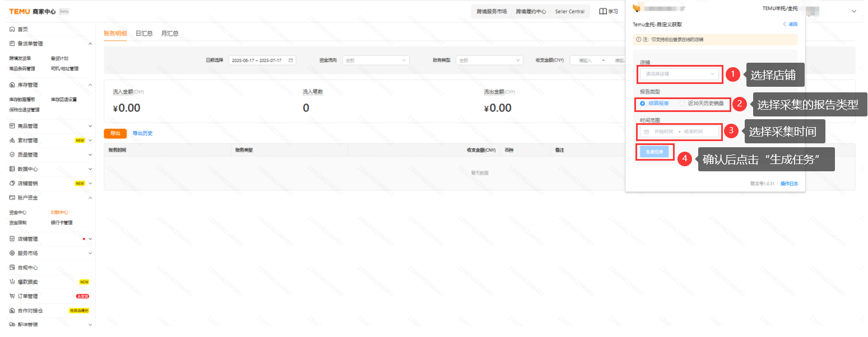Switch to the 月汇总 tab
The image size is (868, 337).
point(170,33)
